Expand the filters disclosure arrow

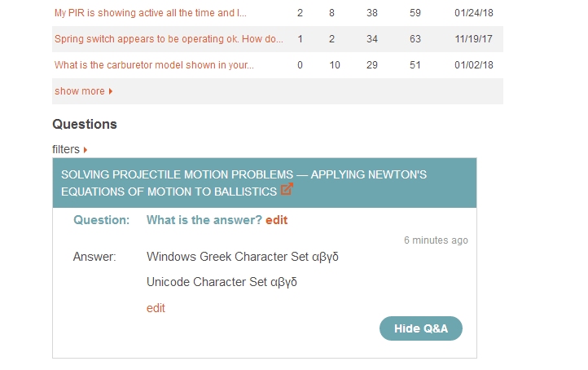tap(86, 150)
